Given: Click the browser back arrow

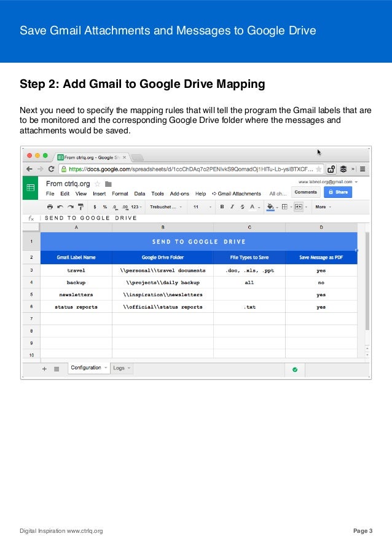Looking at the screenshot, I should click(x=29, y=169).
